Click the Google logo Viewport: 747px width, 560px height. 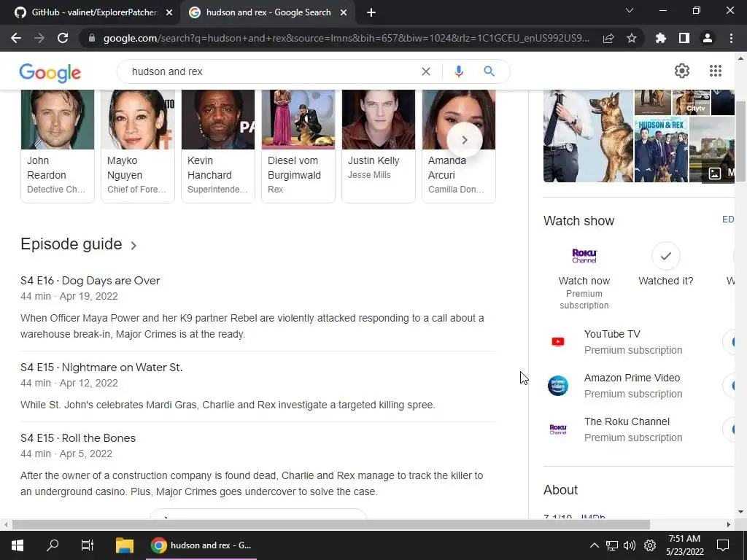pos(50,72)
